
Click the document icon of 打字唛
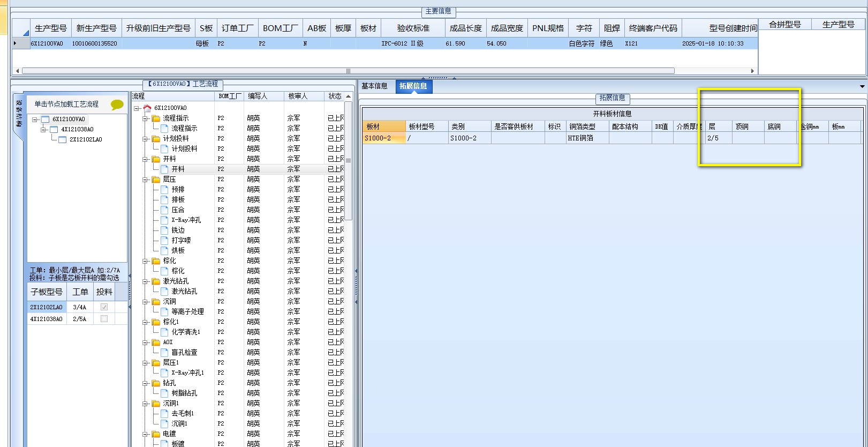tap(164, 240)
